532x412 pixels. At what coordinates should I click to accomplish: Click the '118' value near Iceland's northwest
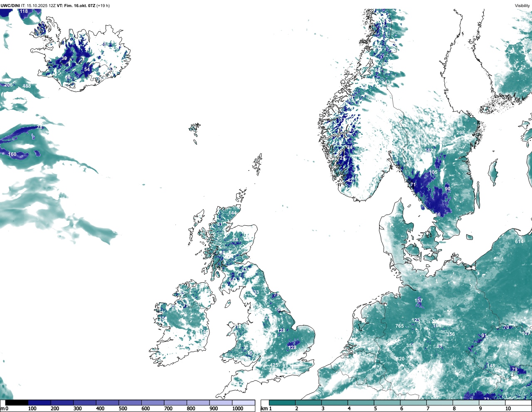[x=24, y=11]
